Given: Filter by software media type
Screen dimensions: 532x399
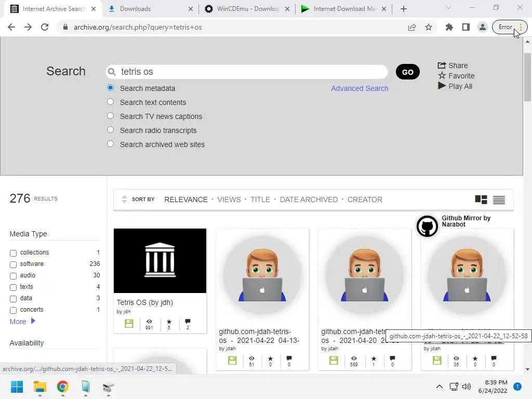Looking at the screenshot, I should tap(13, 264).
